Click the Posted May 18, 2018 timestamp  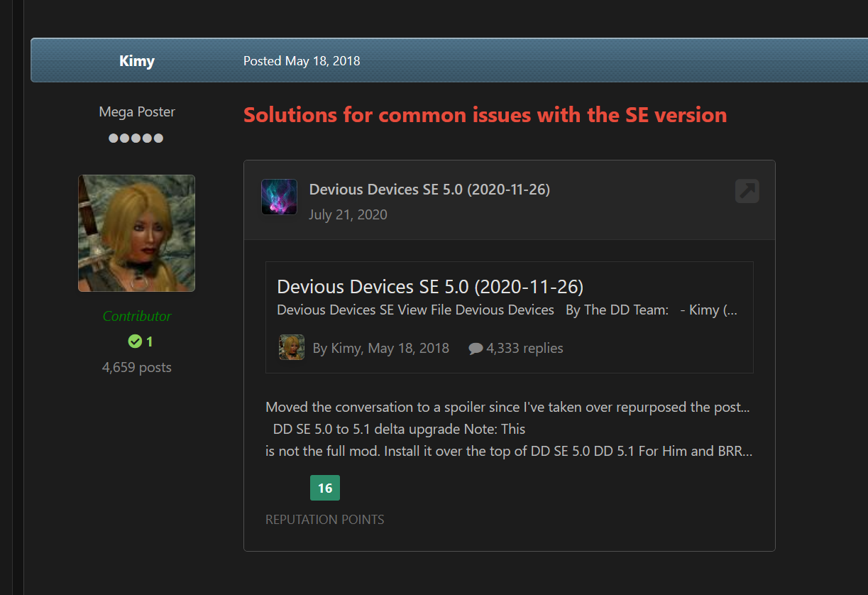tap(302, 61)
